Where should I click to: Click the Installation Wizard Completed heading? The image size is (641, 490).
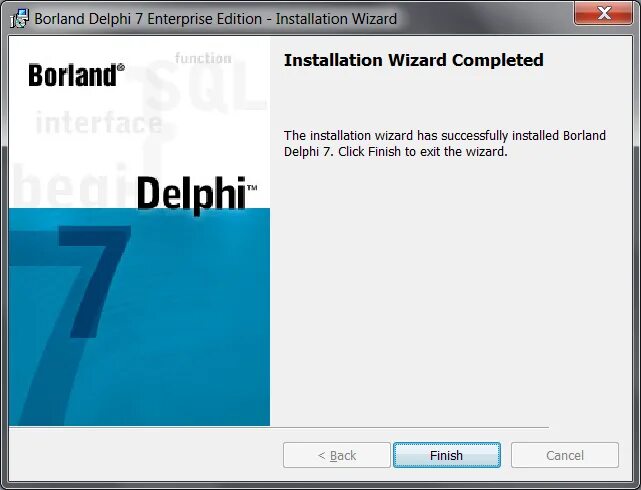tap(414, 60)
